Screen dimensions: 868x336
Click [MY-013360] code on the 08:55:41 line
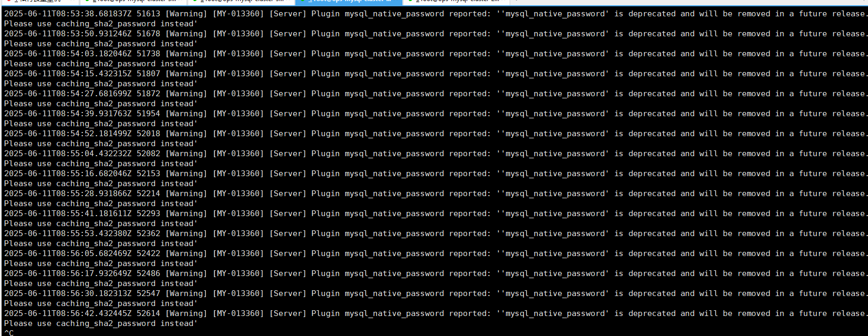point(238,213)
